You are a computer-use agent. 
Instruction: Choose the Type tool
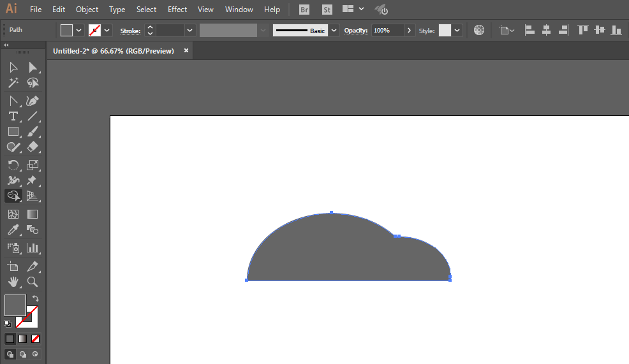pos(13,116)
